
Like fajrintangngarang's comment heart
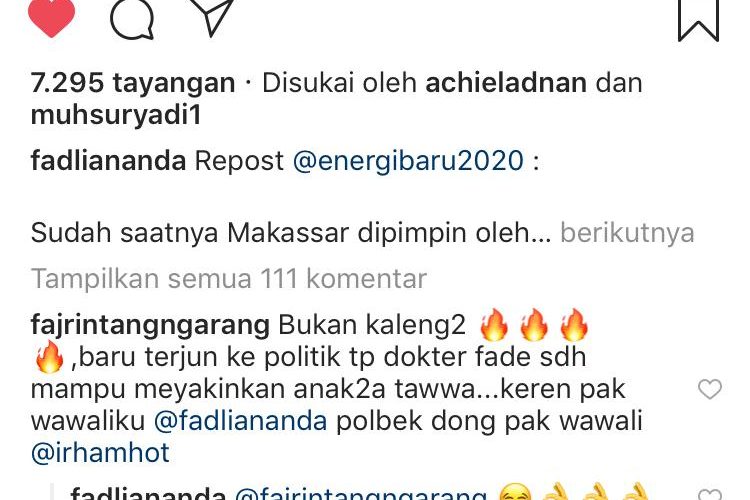click(x=710, y=389)
